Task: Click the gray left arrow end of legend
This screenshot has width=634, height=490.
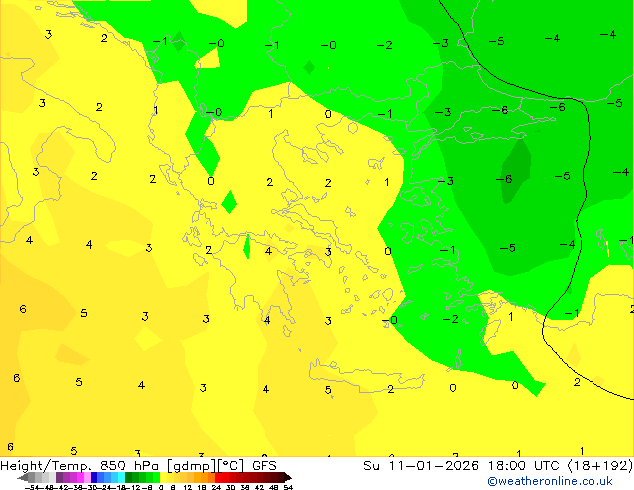Action: pos(23,477)
